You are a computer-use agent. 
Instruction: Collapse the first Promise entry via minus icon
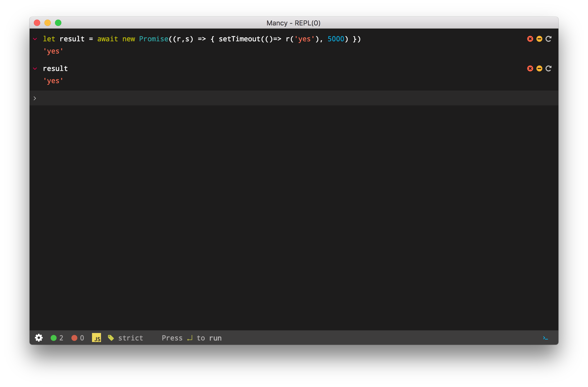[539, 39]
